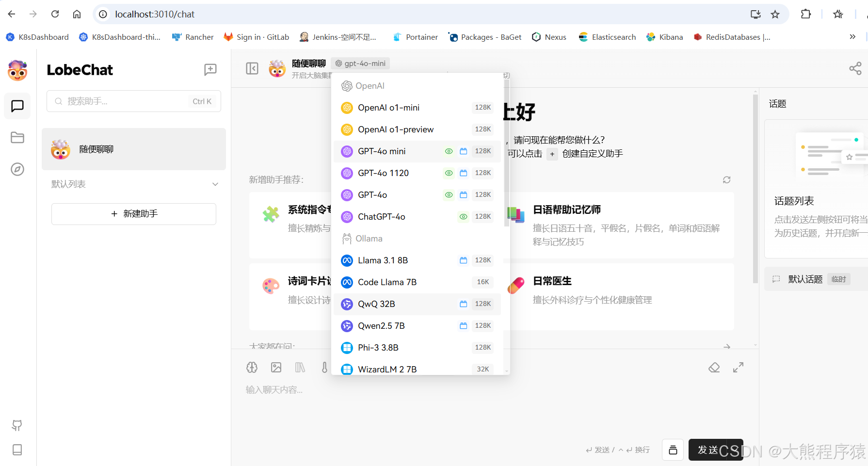Open the Portainer bookmark

(415, 37)
